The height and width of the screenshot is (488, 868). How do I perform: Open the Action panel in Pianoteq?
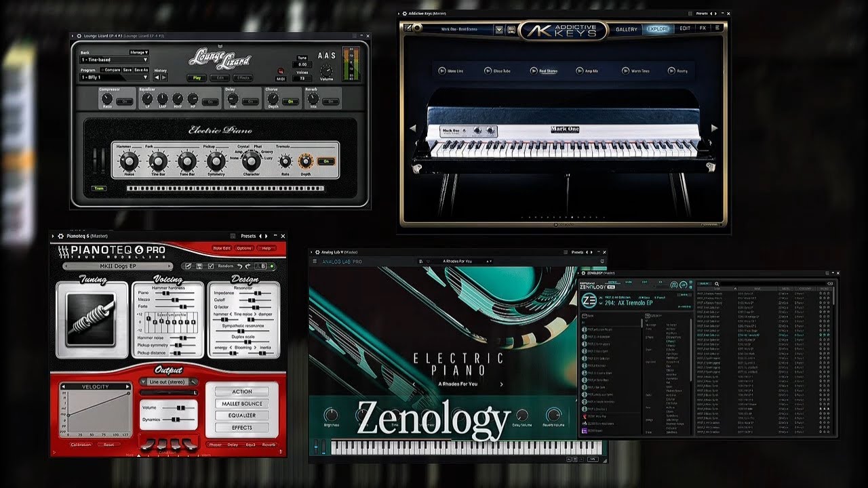242,392
